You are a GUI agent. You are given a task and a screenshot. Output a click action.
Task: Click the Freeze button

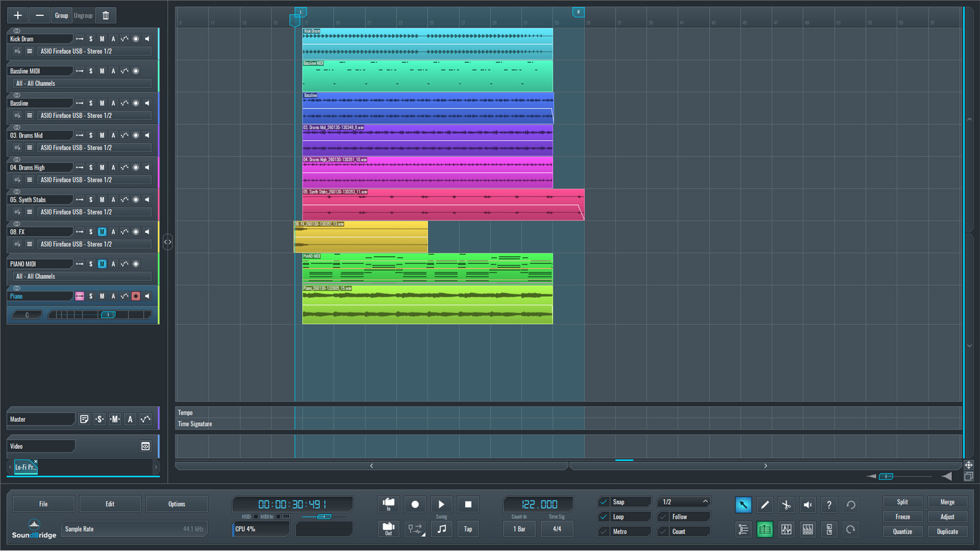[902, 517]
